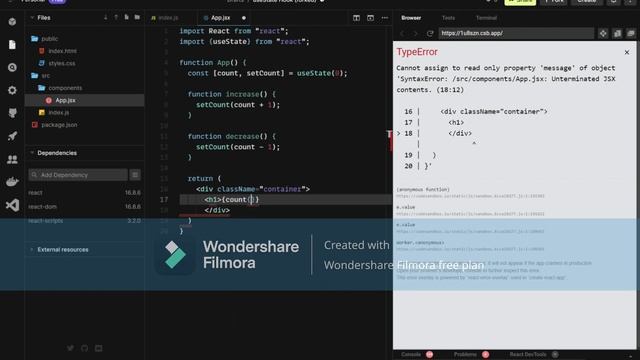Open the GitHub icon in activity bar
Image resolution: width=640 pixels, height=360 pixels.
12,113
